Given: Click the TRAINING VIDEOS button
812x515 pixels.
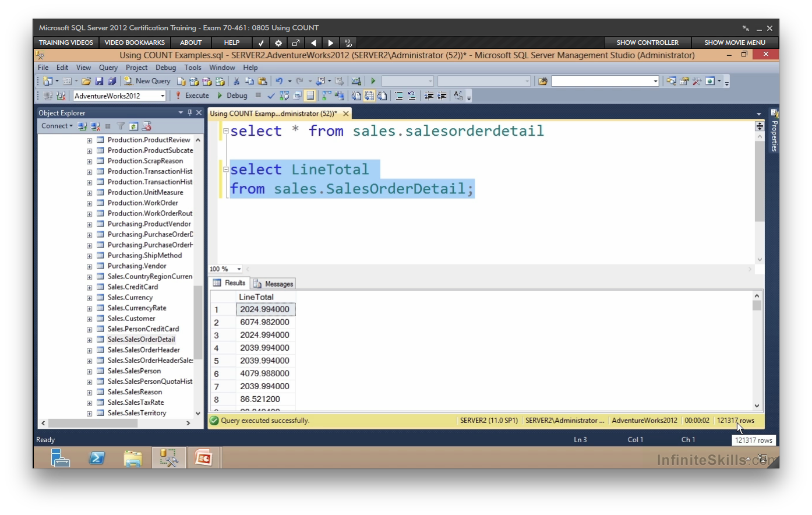Looking at the screenshot, I should [66, 43].
